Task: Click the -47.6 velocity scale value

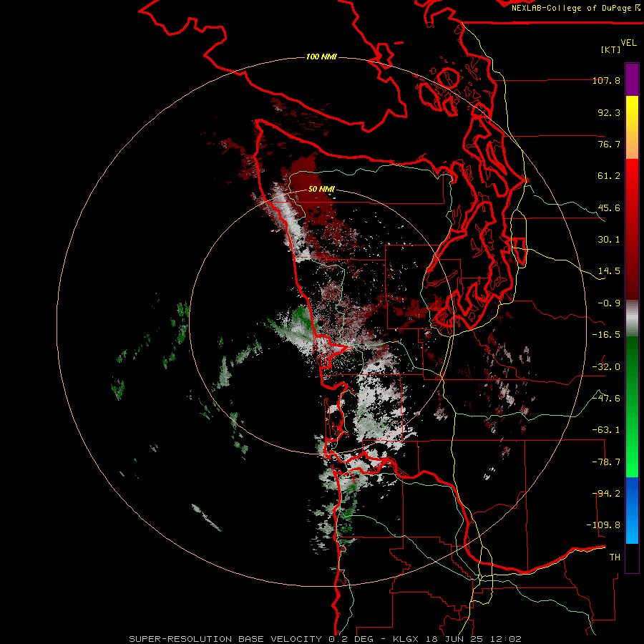Action: [x=606, y=399]
